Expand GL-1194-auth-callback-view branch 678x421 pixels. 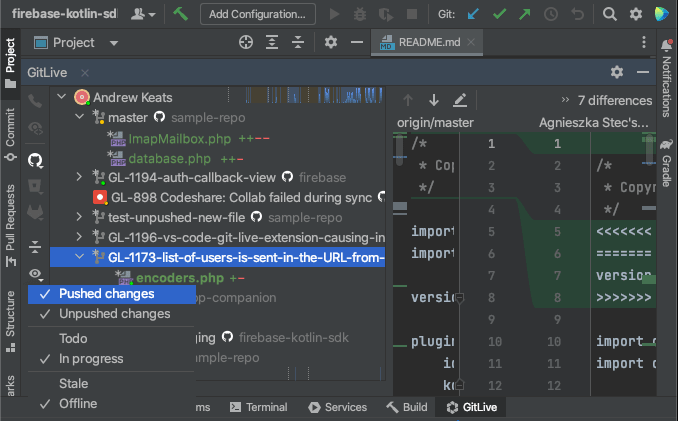tap(79, 177)
